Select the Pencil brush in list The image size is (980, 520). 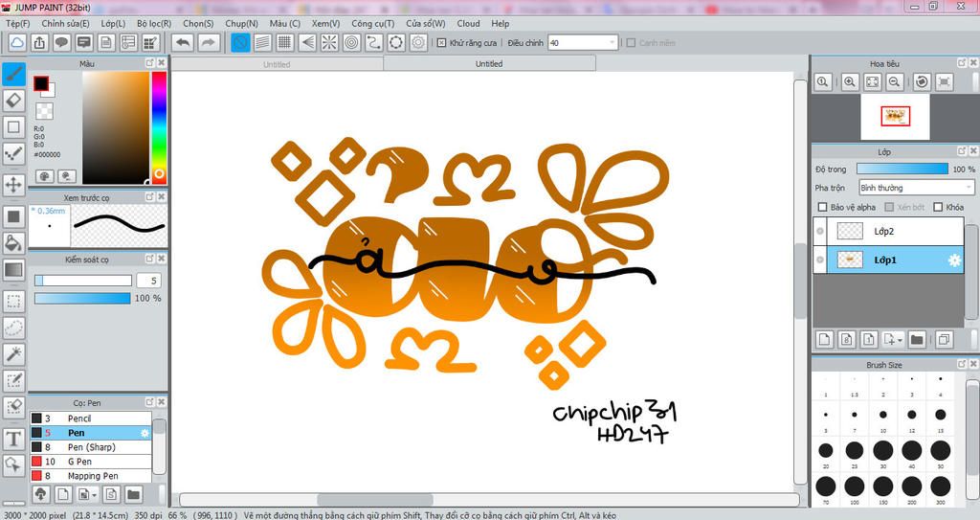tap(91, 418)
